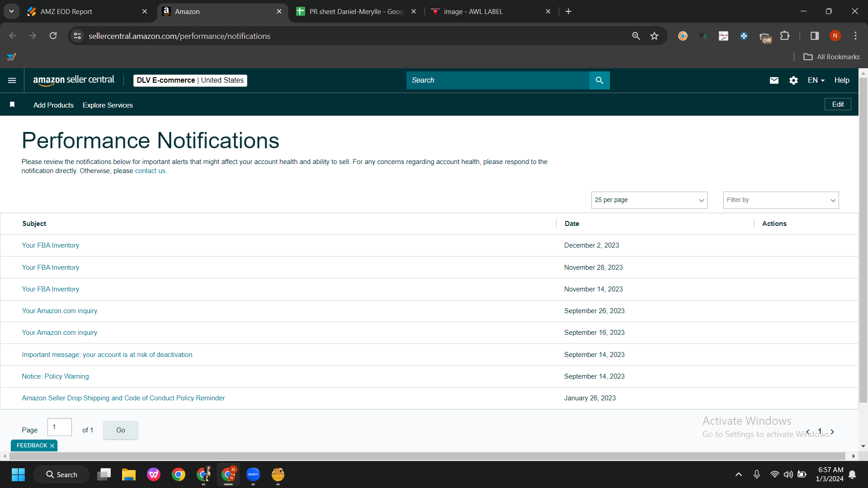Image resolution: width=868 pixels, height=488 pixels.
Task: Open a new browser tab
Action: point(569,11)
